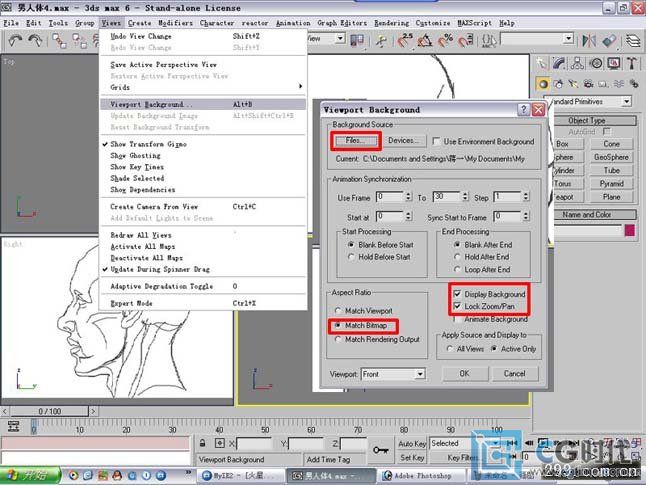Click the Files... button
This screenshot has width=646, height=485.
[355, 141]
